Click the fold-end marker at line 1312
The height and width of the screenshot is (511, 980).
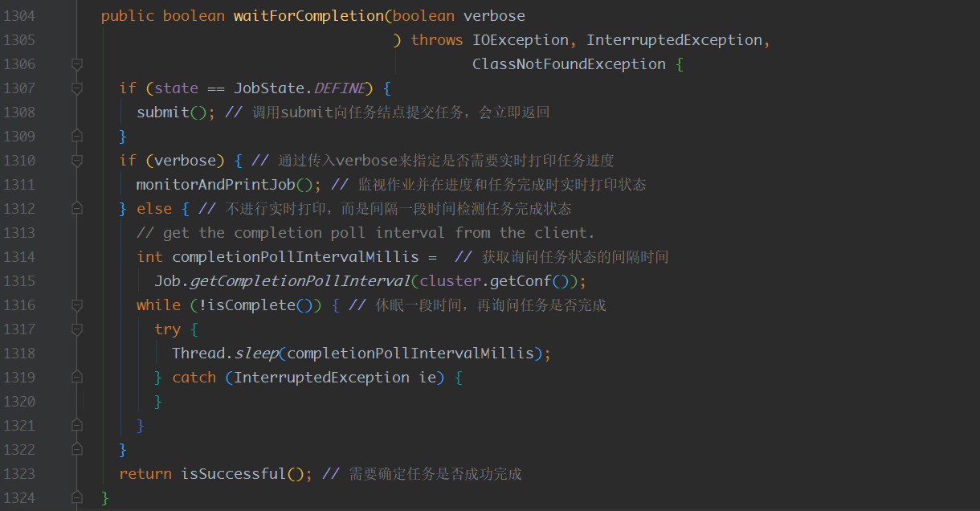(x=75, y=208)
